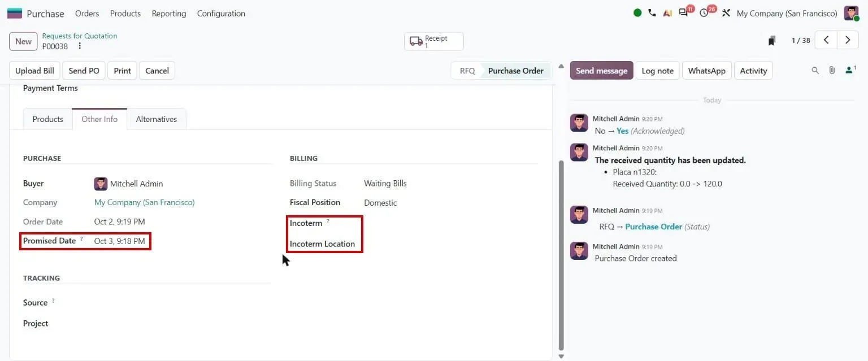Viewport: 868px width, 361px height.
Task: Click the Source input field
Action: pyautogui.click(x=182, y=303)
